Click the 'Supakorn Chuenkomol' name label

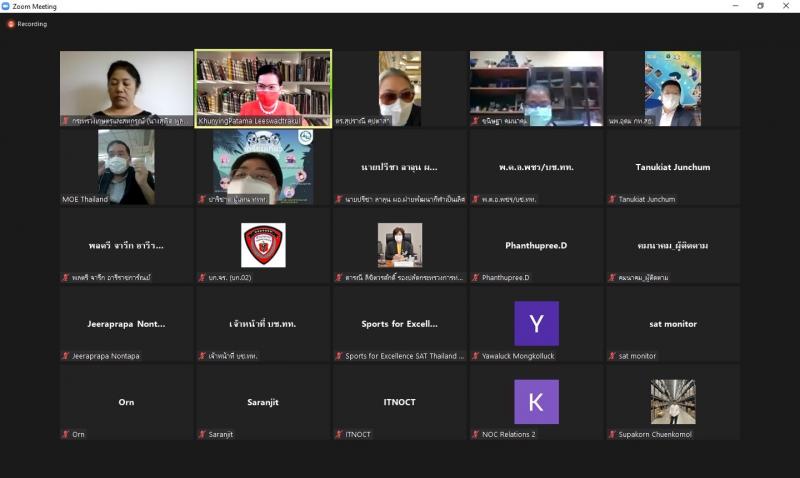pyautogui.click(x=655, y=434)
